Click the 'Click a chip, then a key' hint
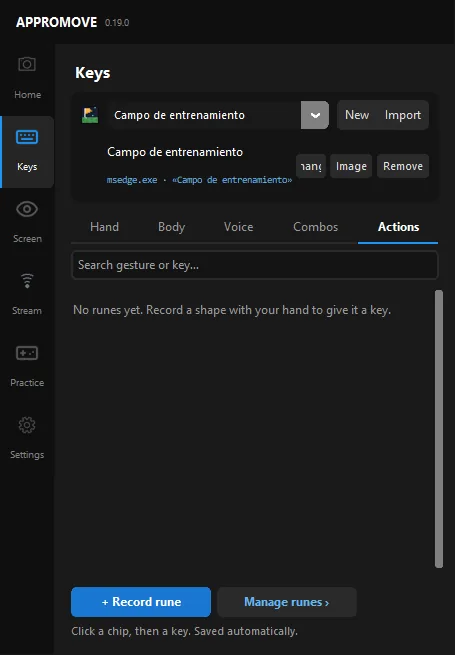455x655 pixels. point(184,631)
